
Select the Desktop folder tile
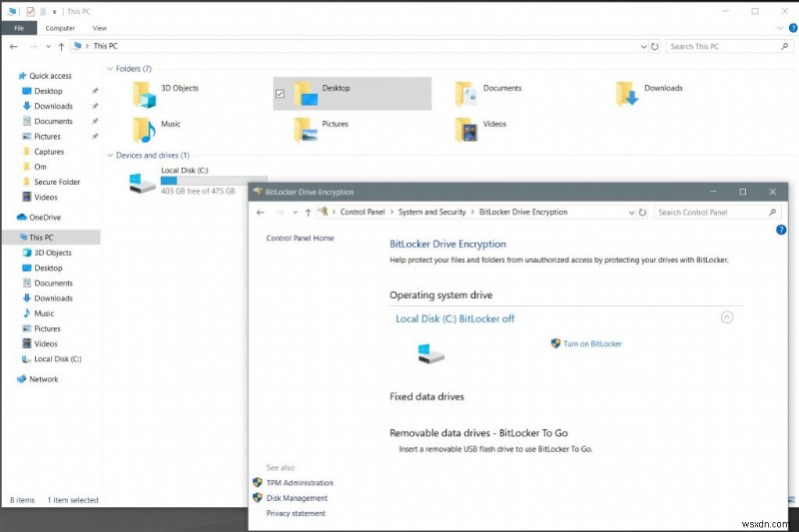tap(353, 94)
